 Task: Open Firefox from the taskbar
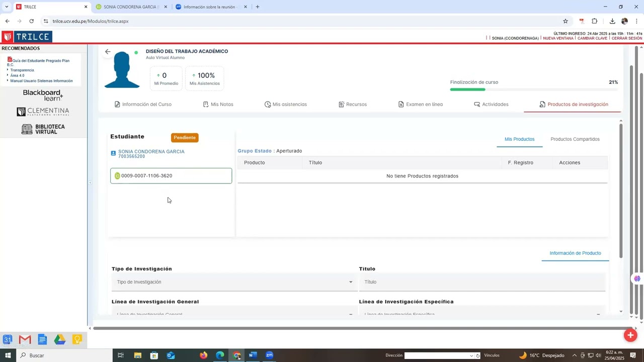[x=203, y=355]
